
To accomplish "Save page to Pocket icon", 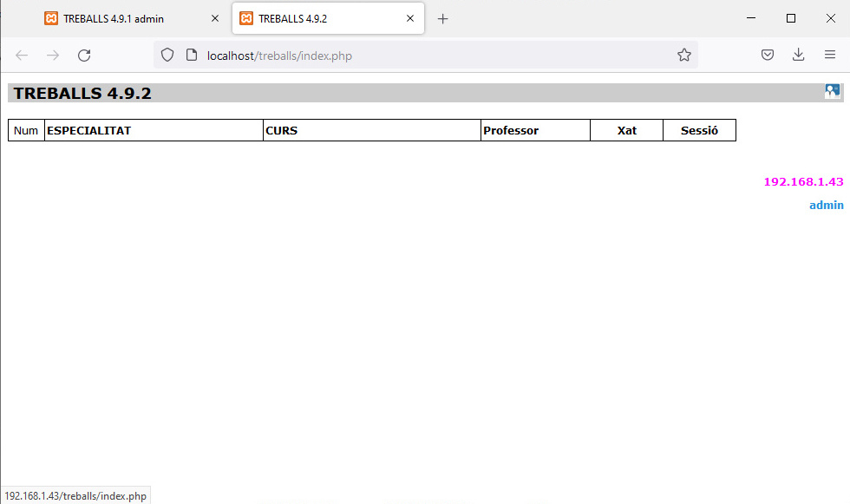I will [x=767, y=55].
